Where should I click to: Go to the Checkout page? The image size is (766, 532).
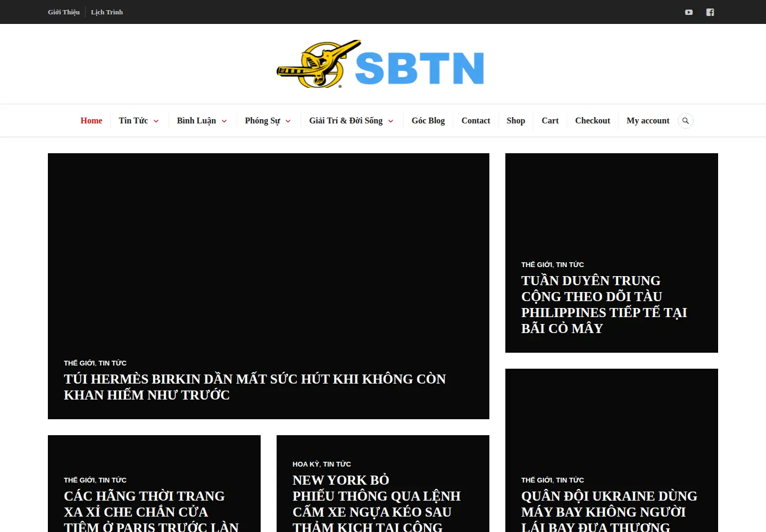click(x=593, y=121)
